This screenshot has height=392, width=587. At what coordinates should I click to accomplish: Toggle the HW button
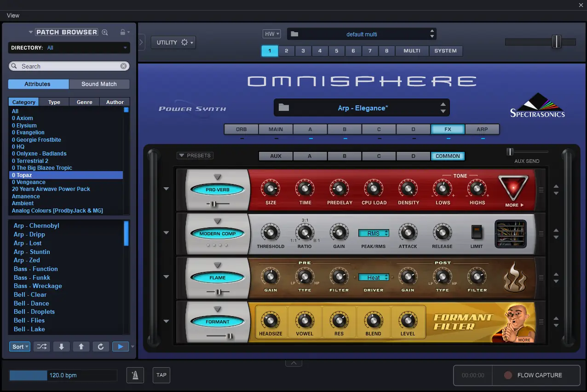coord(271,34)
